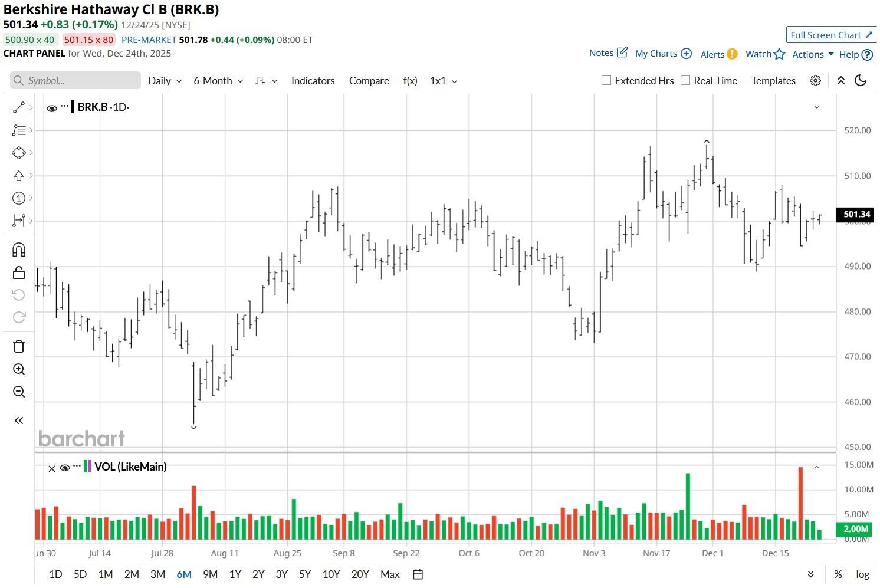Open the Alerts warning icon
This screenshot has height=588, width=880.
point(732,54)
